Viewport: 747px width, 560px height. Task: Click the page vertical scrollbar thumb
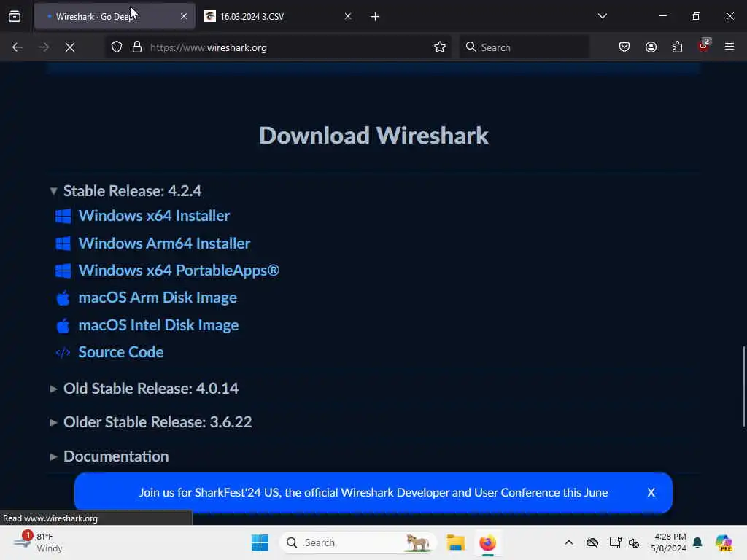[x=744, y=386]
